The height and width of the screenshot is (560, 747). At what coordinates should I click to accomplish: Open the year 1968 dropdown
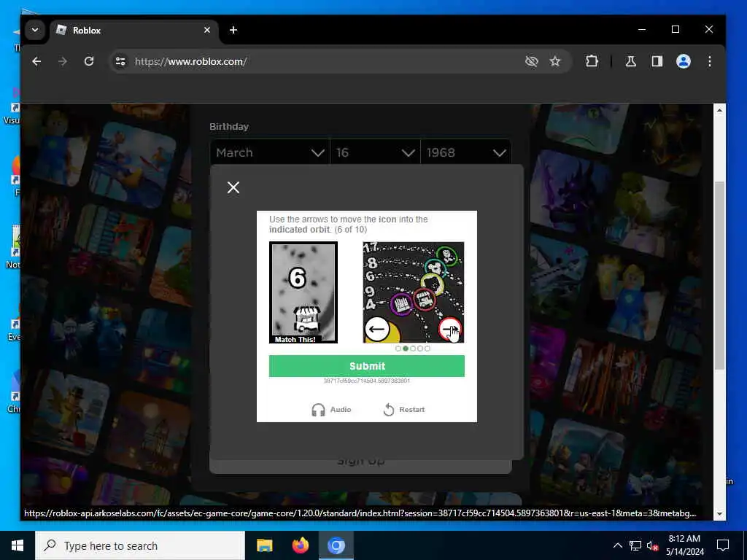click(x=466, y=152)
